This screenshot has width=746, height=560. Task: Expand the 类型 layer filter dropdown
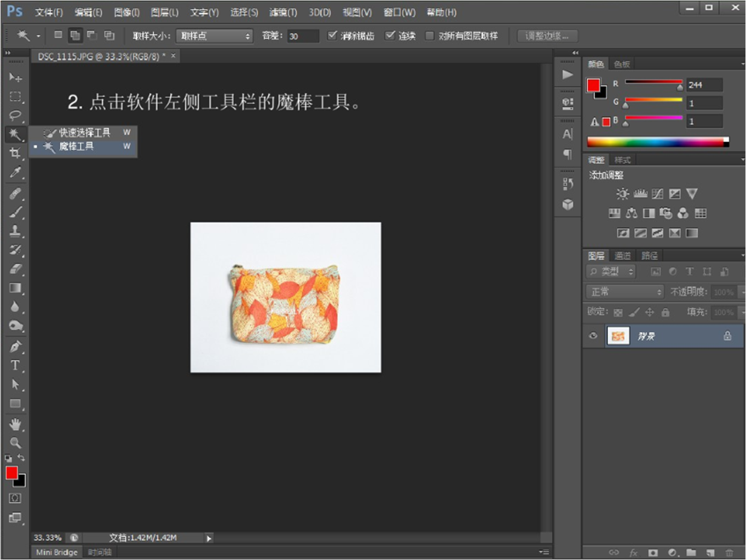(611, 272)
